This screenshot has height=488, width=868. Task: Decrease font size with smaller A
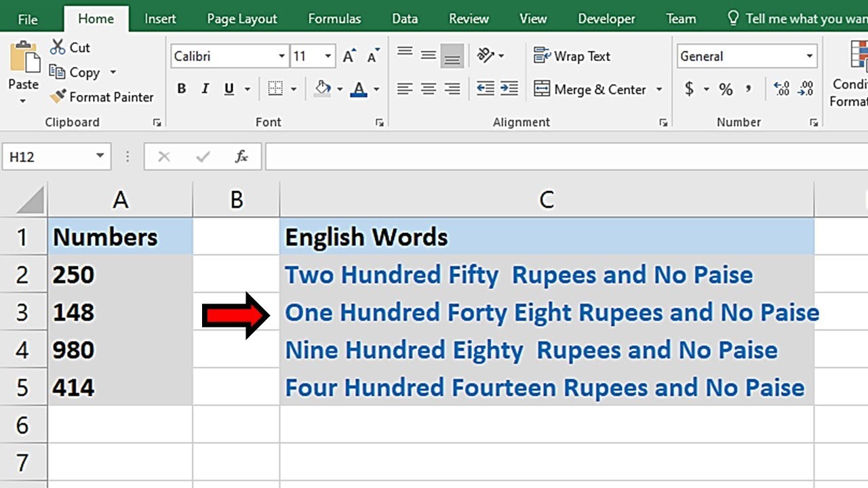(x=372, y=56)
